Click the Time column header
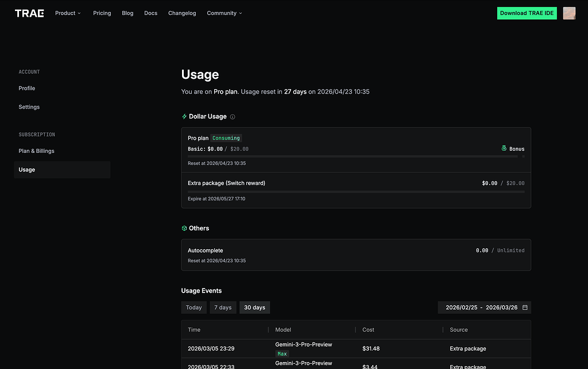The width and height of the screenshot is (588, 369). 194,329
